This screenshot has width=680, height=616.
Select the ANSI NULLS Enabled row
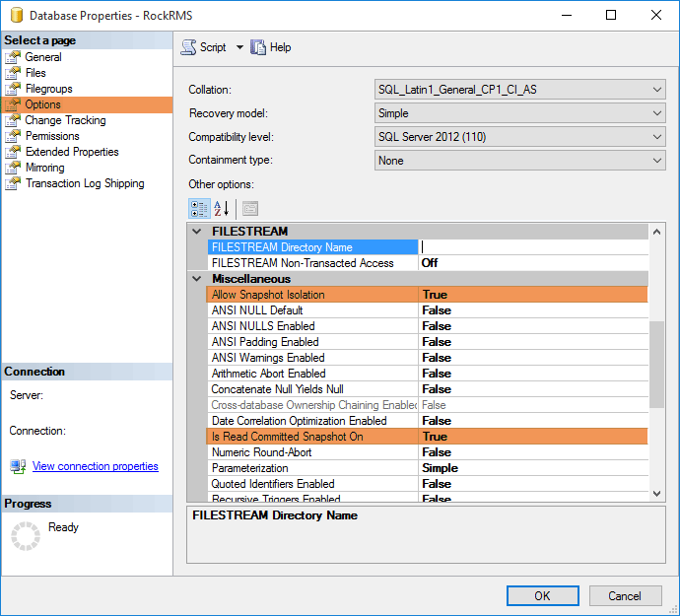click(428, 326)
